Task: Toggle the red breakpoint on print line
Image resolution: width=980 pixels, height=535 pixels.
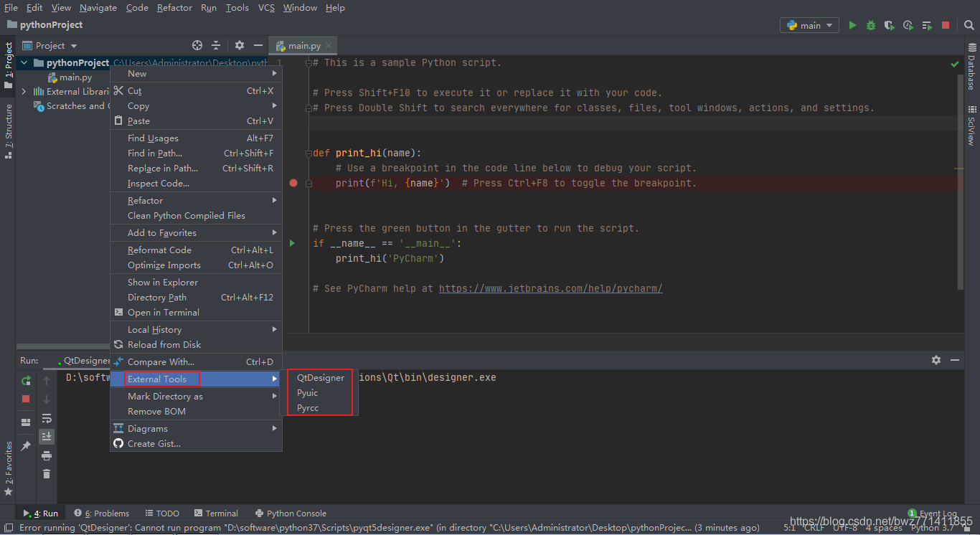Action: tap(293, 183)
